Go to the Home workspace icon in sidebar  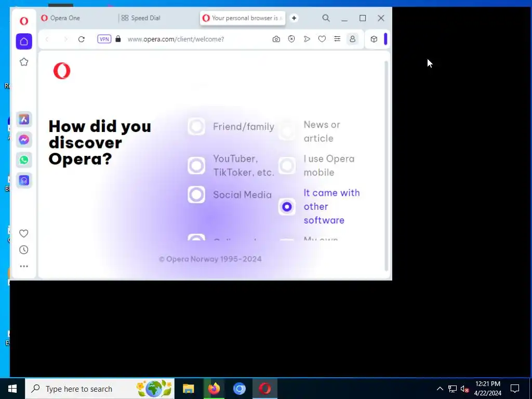(x=24, y=42)
